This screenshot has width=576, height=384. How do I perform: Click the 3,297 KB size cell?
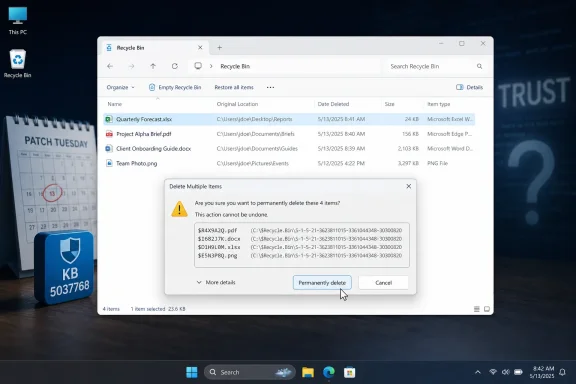tap(408, 163)
